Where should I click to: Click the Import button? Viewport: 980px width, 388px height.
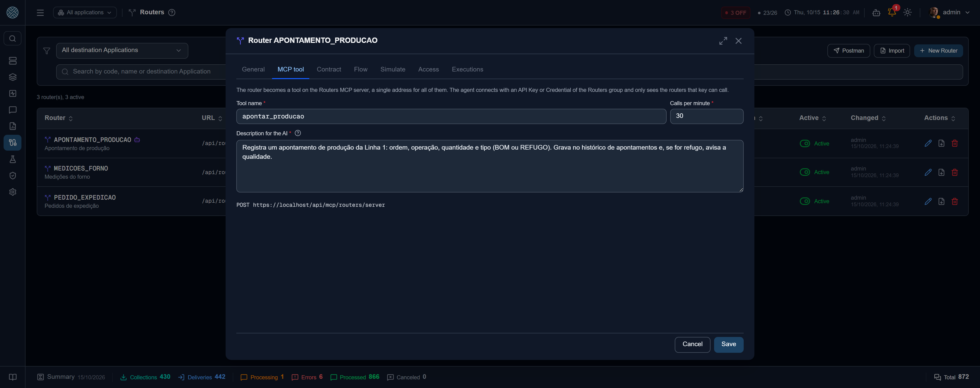(892, 51)
